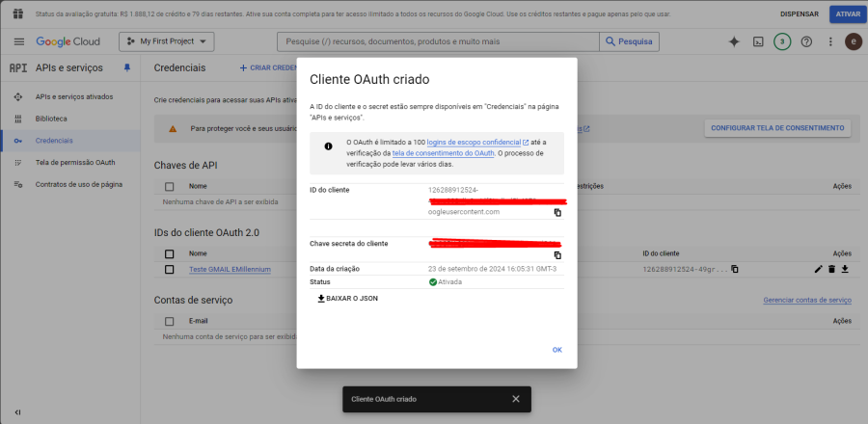The image size is (868, 424).
Task: Click BAIXAR O JSON download button
Action: [347, 299]
